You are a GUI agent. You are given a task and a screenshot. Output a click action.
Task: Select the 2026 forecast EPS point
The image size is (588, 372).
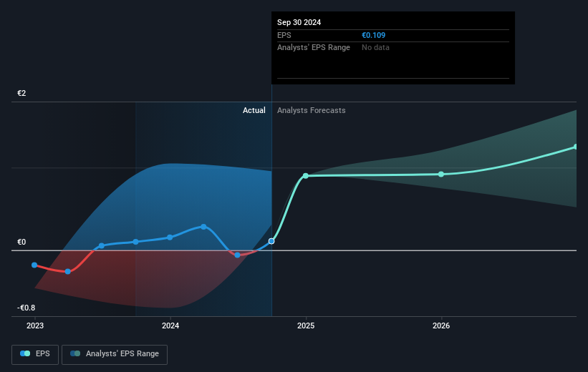[441, 175]
